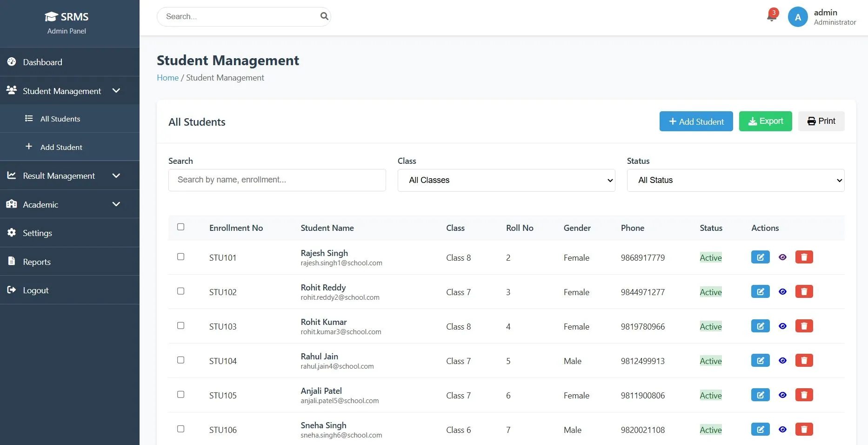View details of Rahul Jain via eye icon
This screenshot has width=868, height=445.
click(x=782, y=360)
